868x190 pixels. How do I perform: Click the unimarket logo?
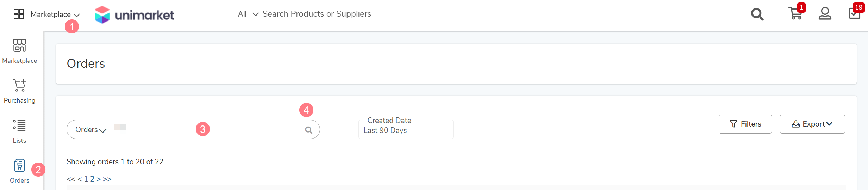[134, 15]
